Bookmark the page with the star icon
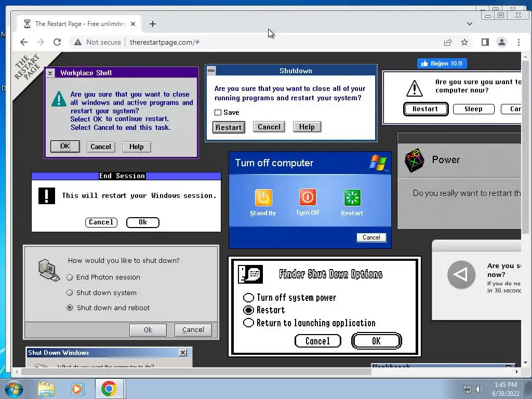Image resolution: width=532 pixels, height=399 pixels. point(464,42)
